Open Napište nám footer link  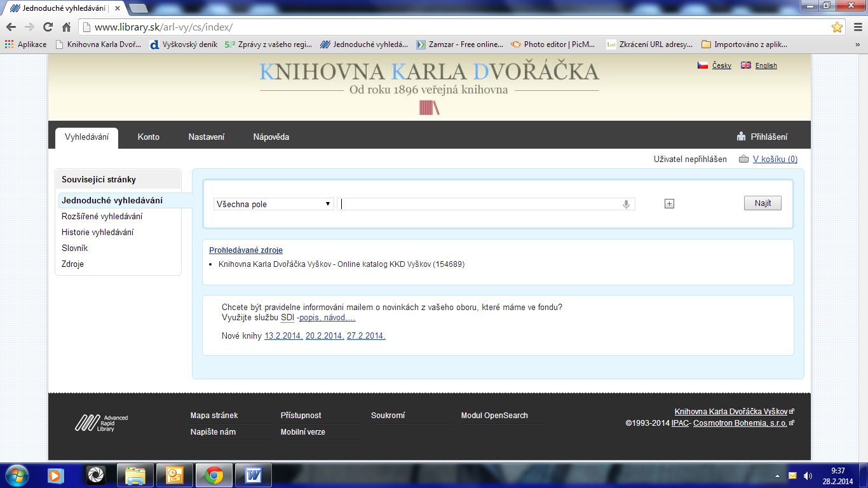(213, 432)
